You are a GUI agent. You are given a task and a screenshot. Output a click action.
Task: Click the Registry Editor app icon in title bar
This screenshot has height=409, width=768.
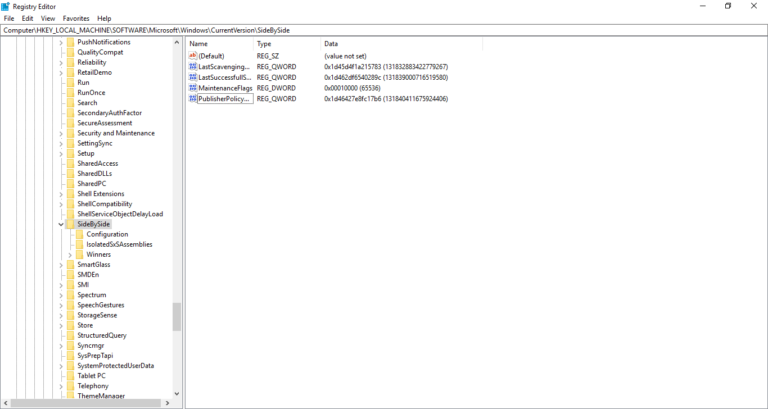pos(6,6)
